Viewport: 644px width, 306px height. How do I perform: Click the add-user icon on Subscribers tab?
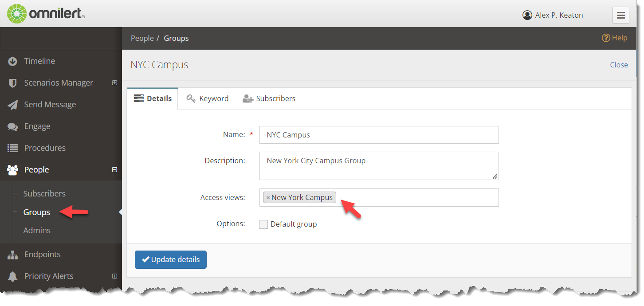coord(248,99)
